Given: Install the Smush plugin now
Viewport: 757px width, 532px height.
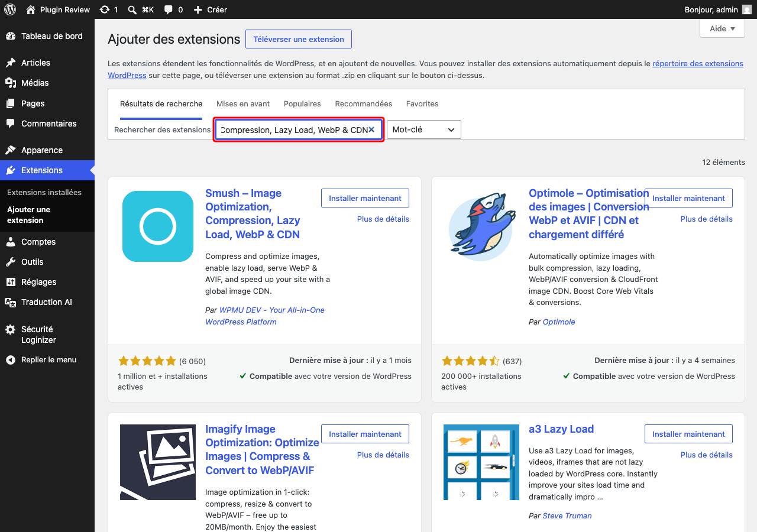Looking at the screenshot, I should pos(365,198).
